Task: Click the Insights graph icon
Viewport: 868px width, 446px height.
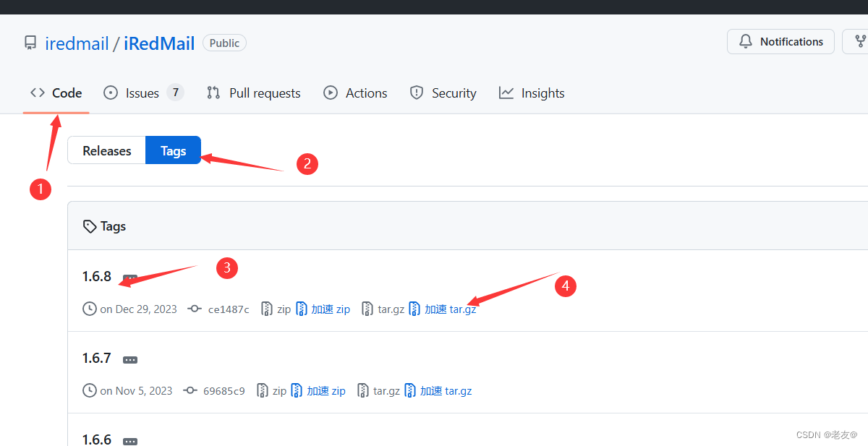Action: tap(506, 93)
